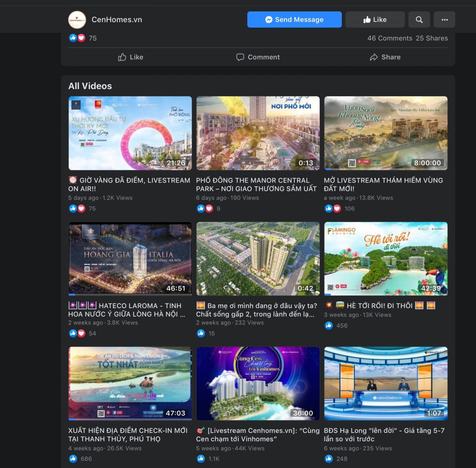Open title HÈ TỚI RỒI! ĐI THÔI
This screenshot has width=476, height=468.
(380, 305)
